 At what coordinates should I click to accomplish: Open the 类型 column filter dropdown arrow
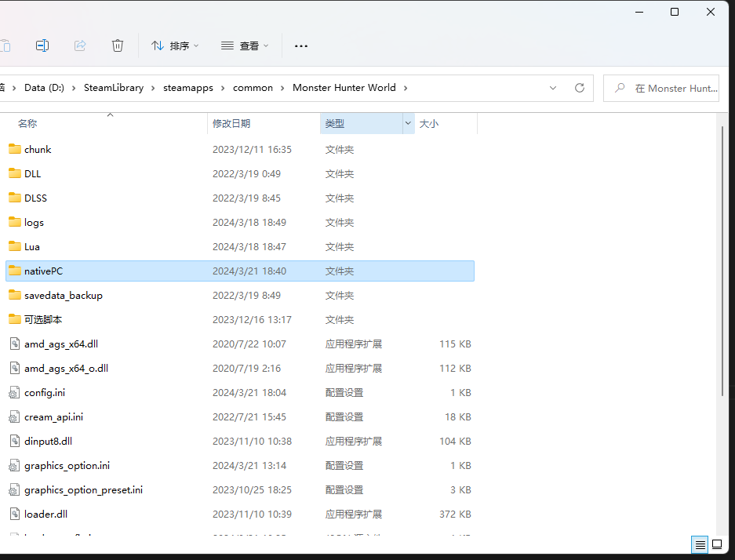[408, 124]
